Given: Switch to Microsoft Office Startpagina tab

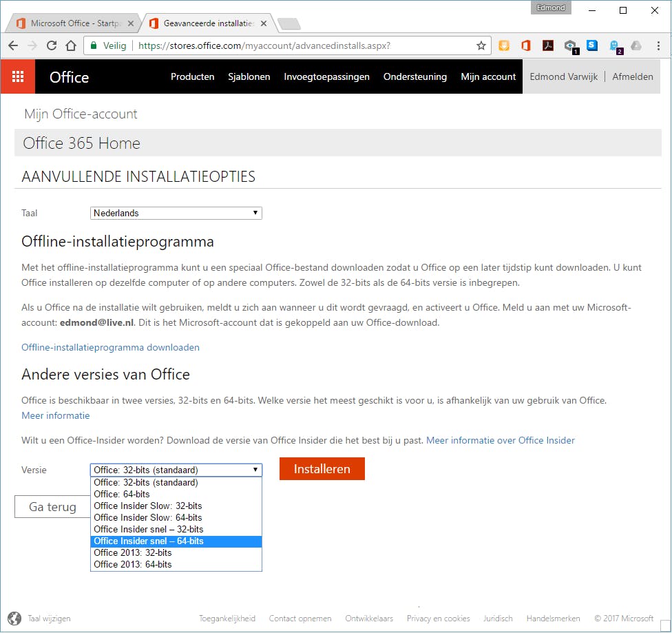Looking at the screenshot, I should tap(74, 23).
